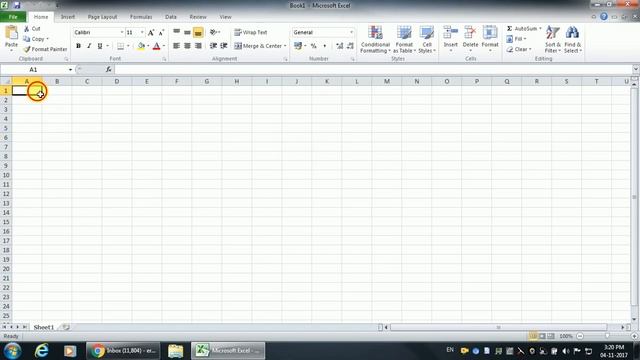Open the Fill options
This screenshot has width=640, height=360.
(x=516, y=39)
